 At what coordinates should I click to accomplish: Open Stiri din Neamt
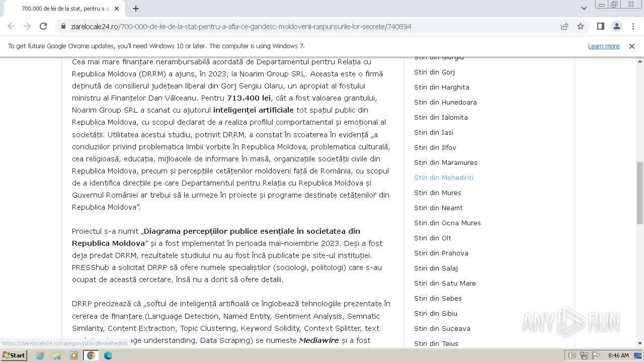click(x=438, y=208)
